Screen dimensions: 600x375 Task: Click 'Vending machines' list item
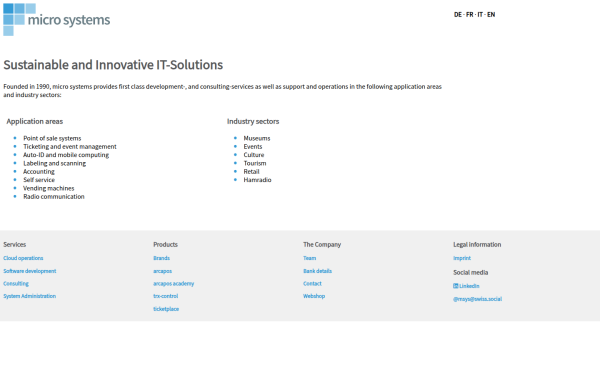[x=49, y=188]
